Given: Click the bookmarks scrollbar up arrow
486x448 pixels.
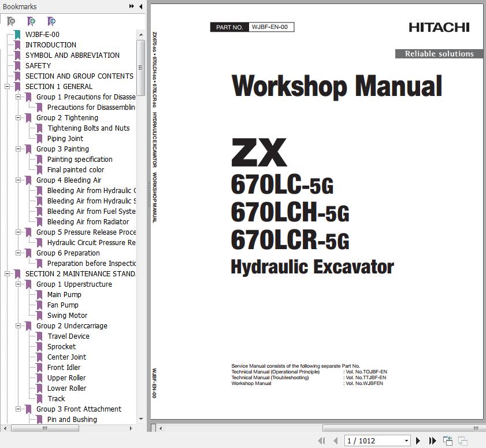Looking at the screenshot, I should tap(141, 35).
